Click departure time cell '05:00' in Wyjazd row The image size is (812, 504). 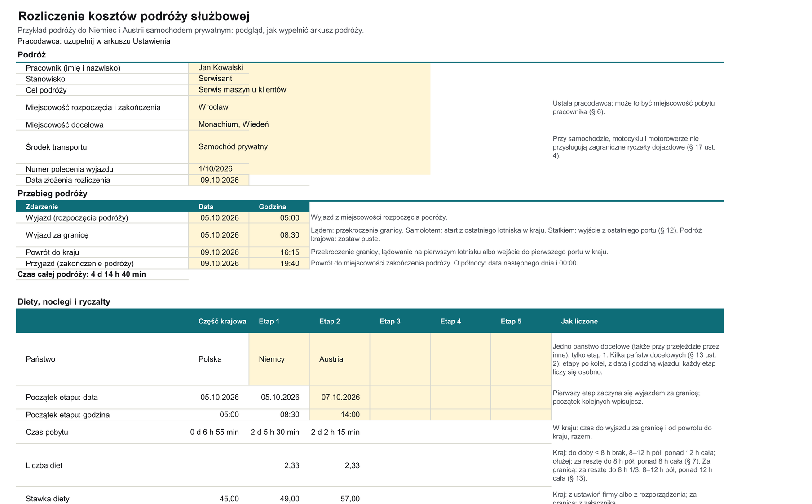(279, 218)
